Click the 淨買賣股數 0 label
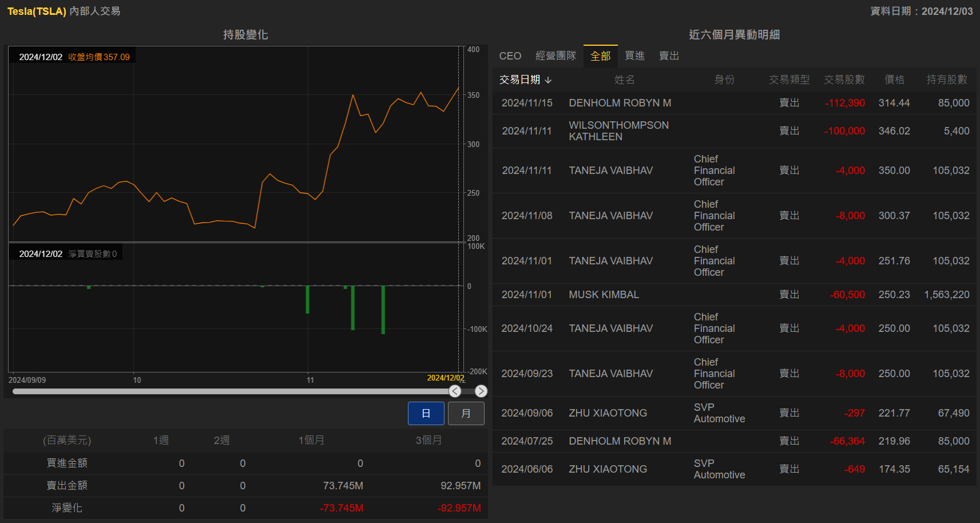Viewport: 980px width, 523px height. [93, 254]
